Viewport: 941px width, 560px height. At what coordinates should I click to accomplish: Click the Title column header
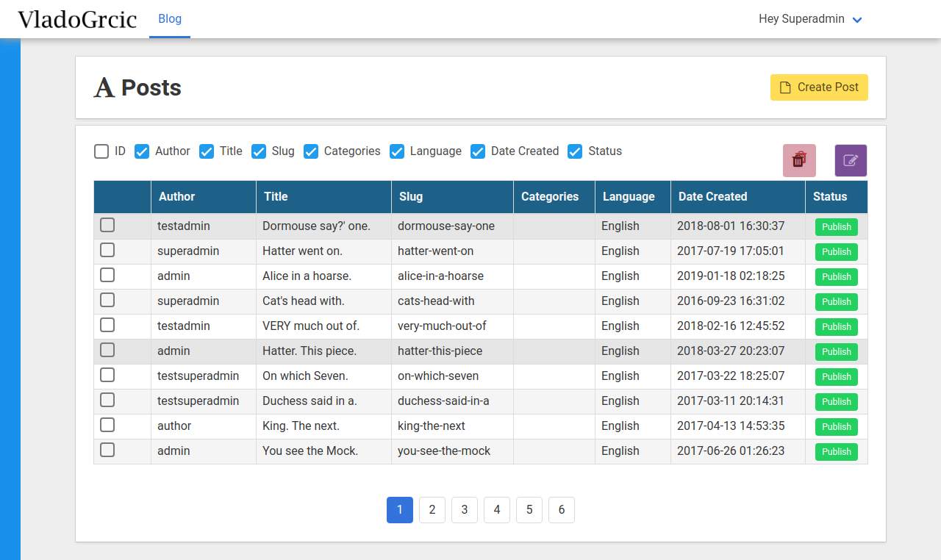[323, 197]
